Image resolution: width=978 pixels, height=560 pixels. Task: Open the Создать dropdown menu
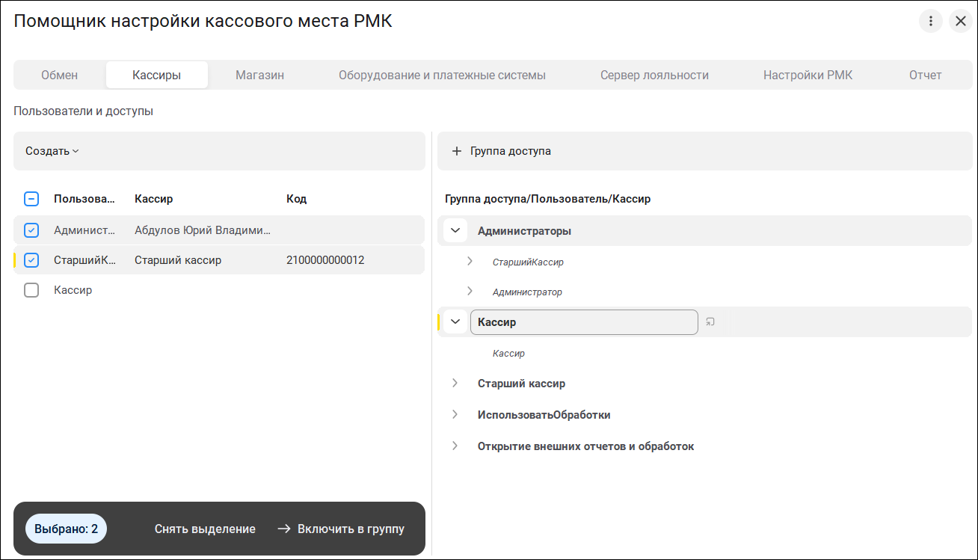click(52, 151)
